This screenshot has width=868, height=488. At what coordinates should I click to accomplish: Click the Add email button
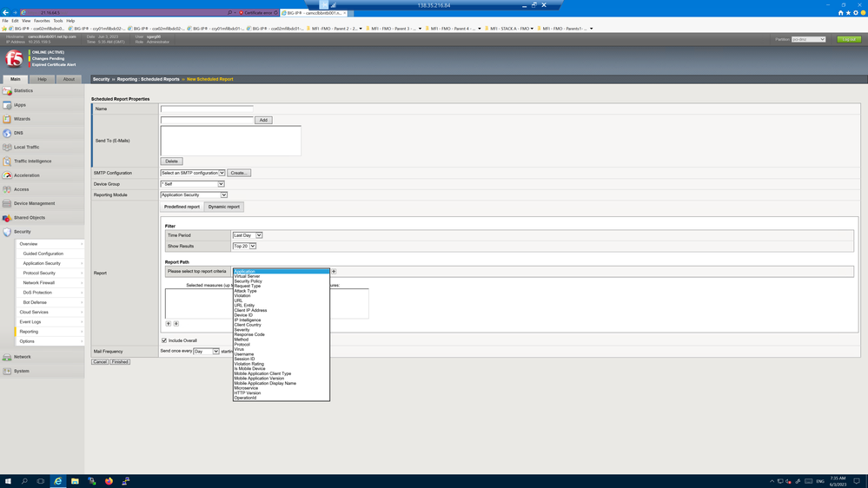tap(263, 120)
